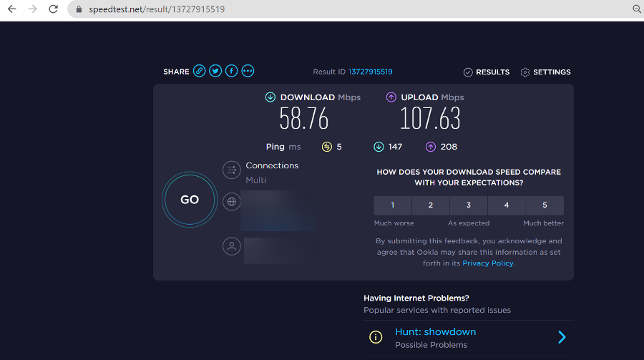
Task: Open the zoom magnifier icon in address bar
Action: tap(637, 9)
